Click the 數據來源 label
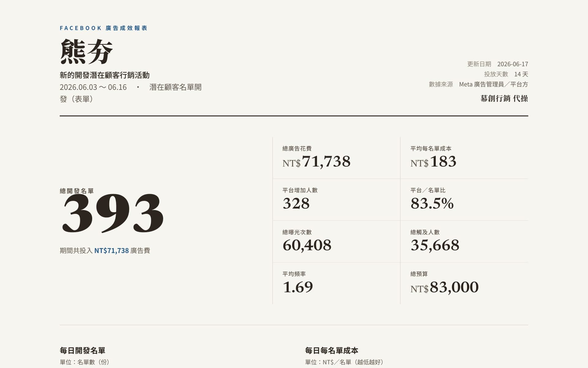 point(441,84)
